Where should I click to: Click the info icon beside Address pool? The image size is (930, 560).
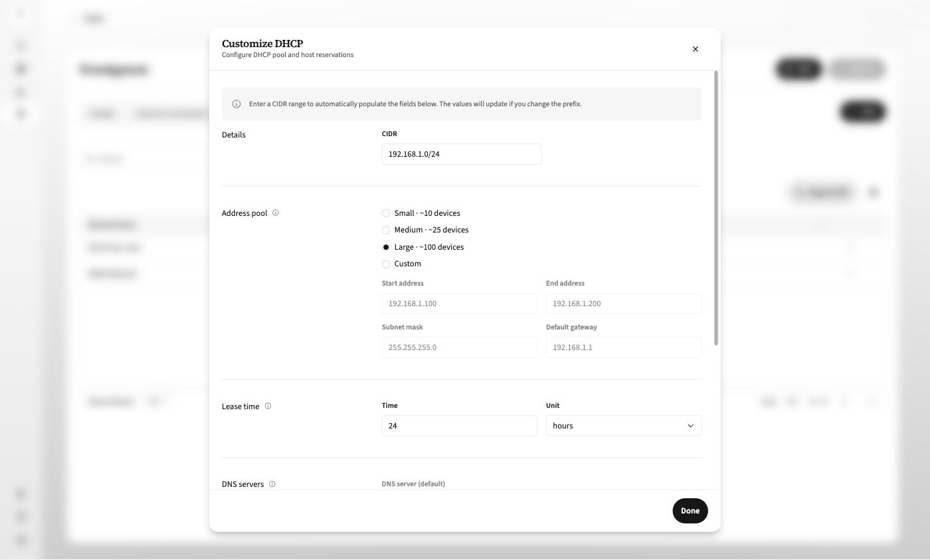276,213
